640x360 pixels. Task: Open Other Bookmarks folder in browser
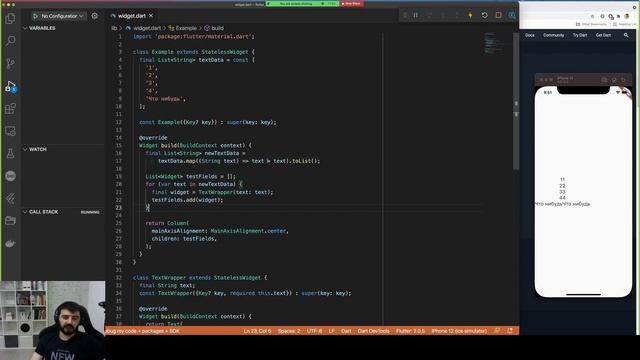pyautogui.click(x=591, y=24)
